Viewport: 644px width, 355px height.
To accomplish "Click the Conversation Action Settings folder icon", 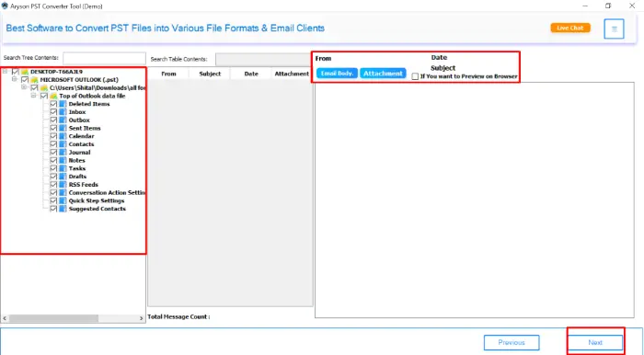I will 63,192.
